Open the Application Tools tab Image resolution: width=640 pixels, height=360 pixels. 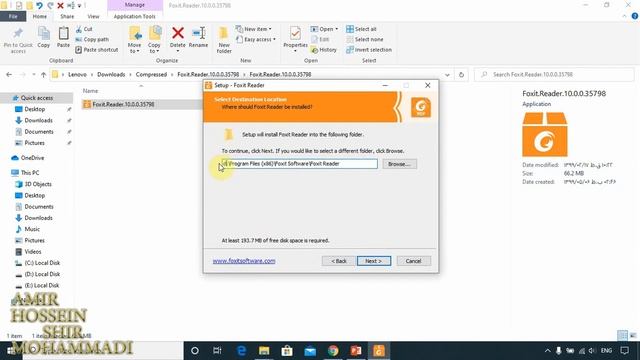coord(134,16)
